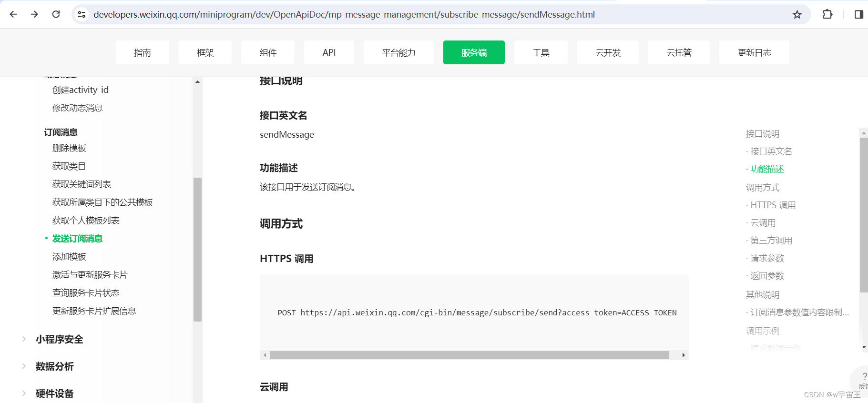This screenshot has height=403, width=868.
Task: Open 激活与更新服务卡片 in sidebar
Action: click(90, 275)
